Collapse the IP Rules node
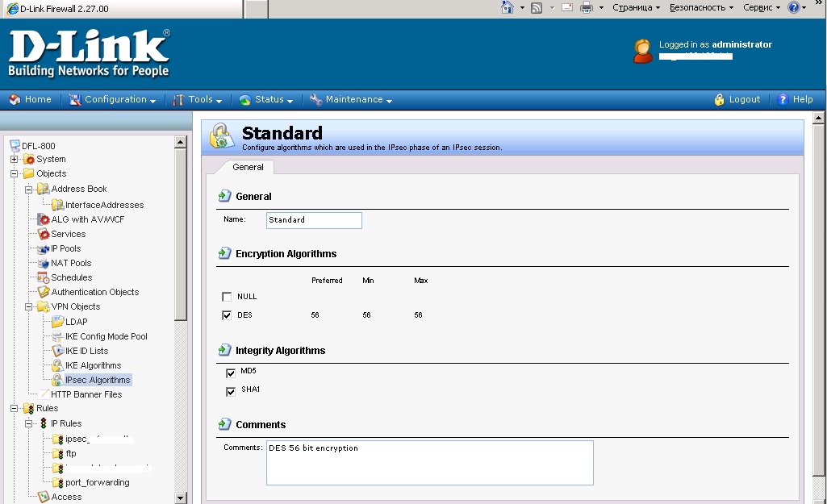 coord(28,423)
